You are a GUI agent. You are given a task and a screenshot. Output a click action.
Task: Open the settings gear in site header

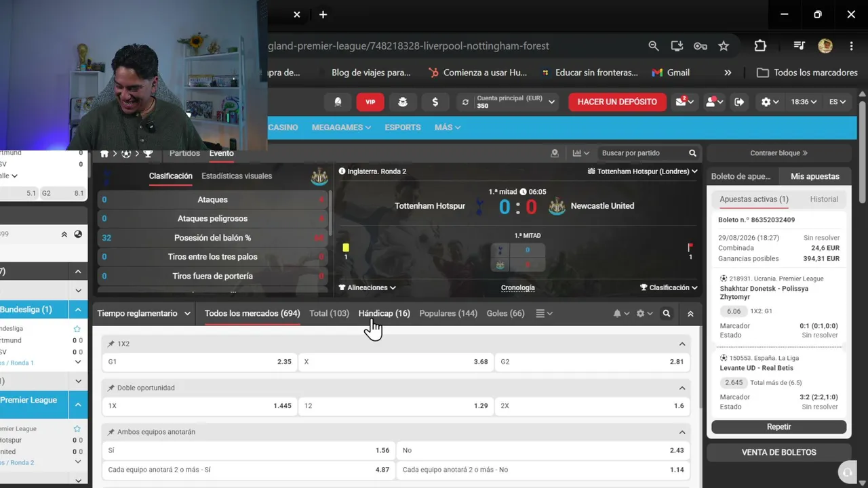(770, 102)
